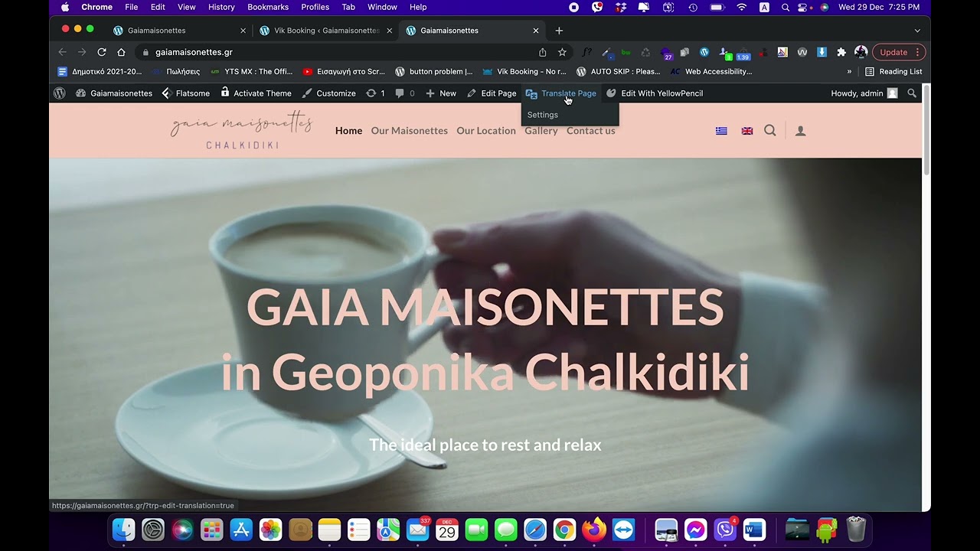Select Settings under Translate Page
Viewport: 980px width, 551px height.
(543, 115)
